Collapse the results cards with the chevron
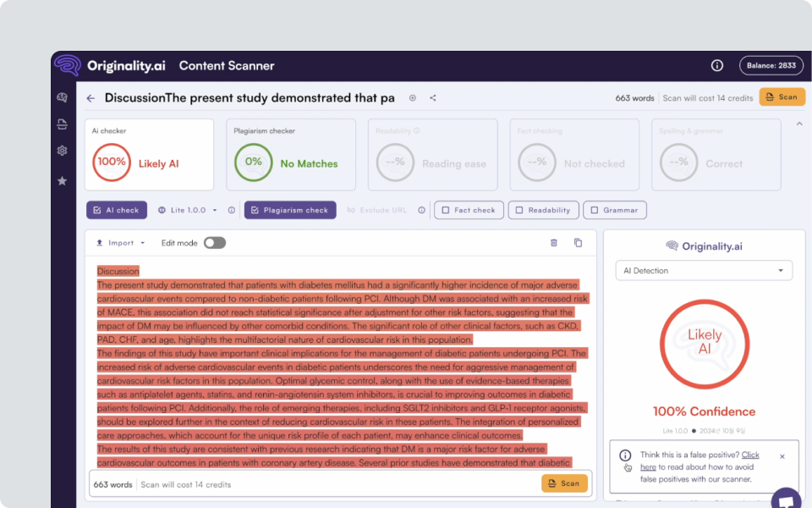The width and height of the screenshot is (812, 508). [799, 124]
